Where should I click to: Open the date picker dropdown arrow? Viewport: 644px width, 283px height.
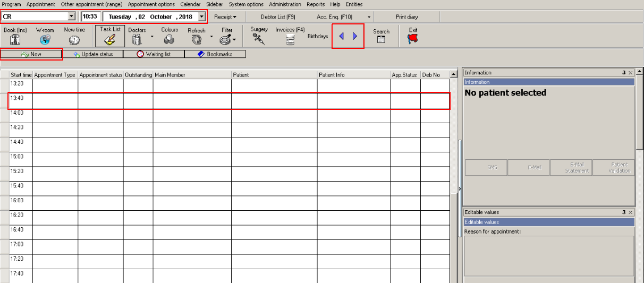(201, 17)
